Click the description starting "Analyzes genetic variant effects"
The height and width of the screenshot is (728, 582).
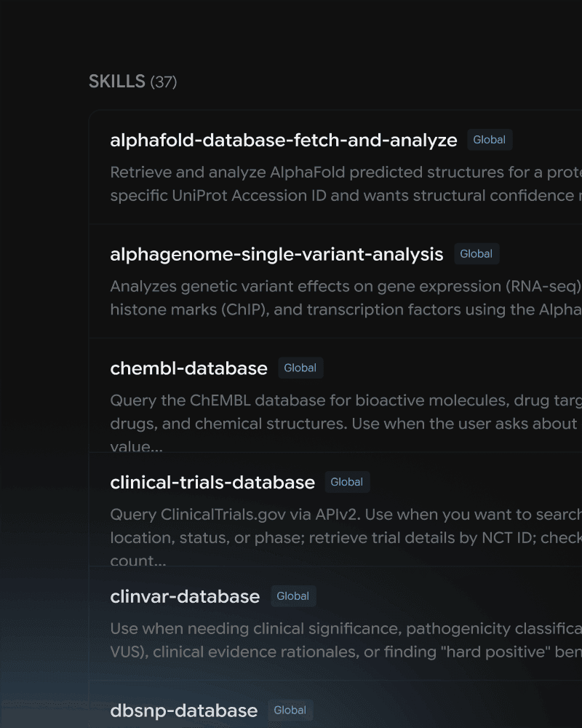(x=346, y=298)
